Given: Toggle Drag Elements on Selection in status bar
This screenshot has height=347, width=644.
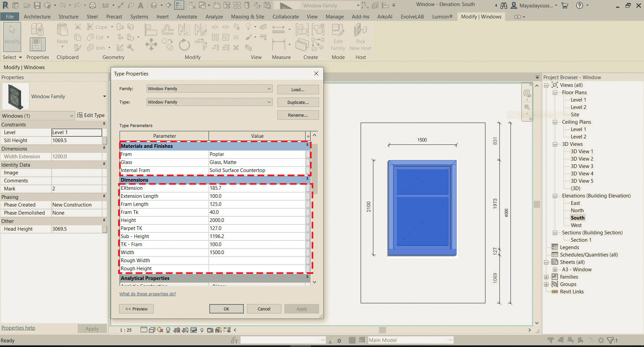Looking at the screenshot, I should click(591, 340).
